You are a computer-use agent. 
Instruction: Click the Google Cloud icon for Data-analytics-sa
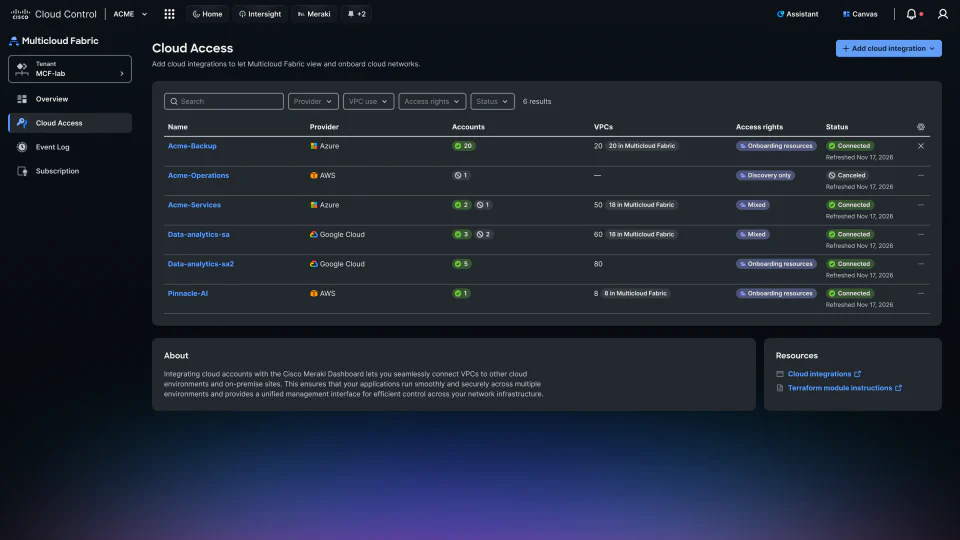pyautogui.click(x=313, y=234)
